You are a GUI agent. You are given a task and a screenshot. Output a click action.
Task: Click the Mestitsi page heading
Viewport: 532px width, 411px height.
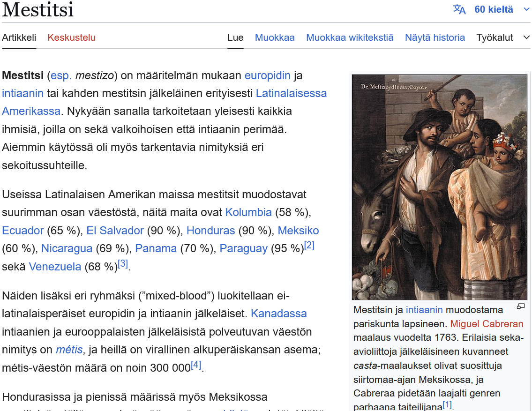point(37,9)
